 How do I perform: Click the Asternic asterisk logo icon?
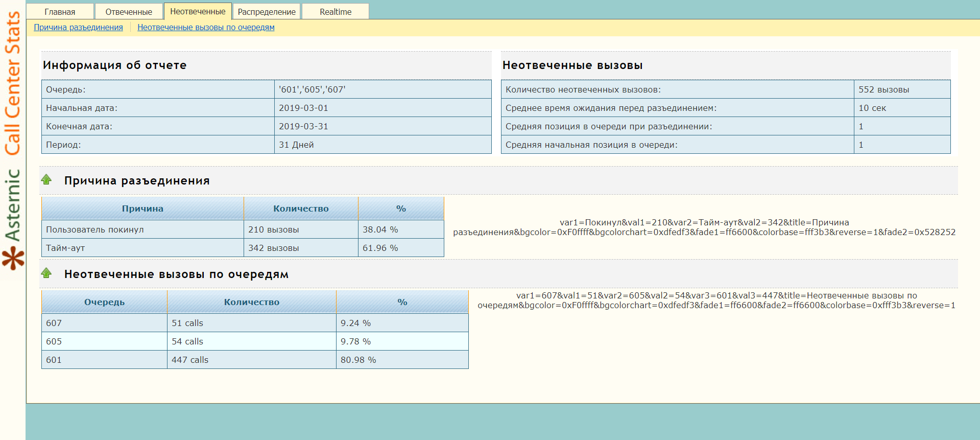pyautogui.click(x=13, y=258)
